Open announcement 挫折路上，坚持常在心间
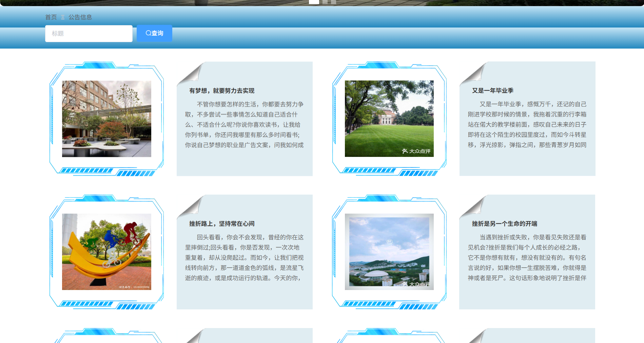 [220, 223]
